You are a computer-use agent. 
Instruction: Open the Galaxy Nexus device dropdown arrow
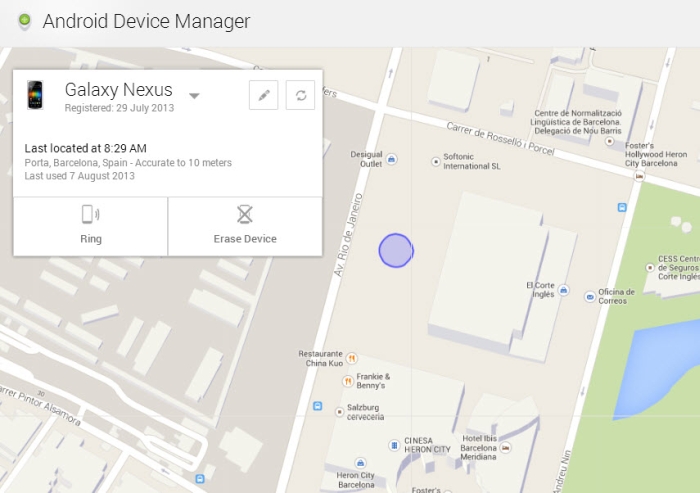point(194,96)
